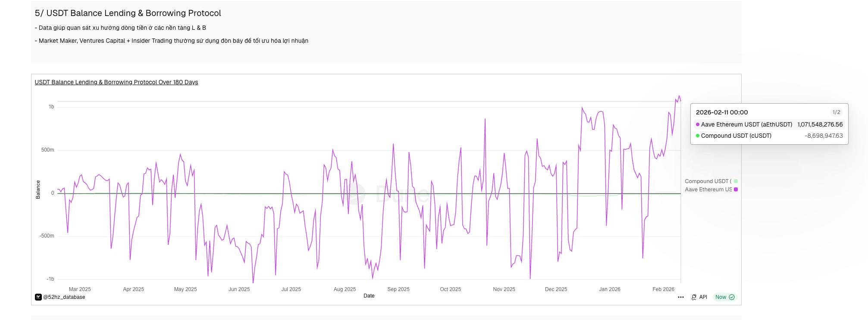Click the tooltip date 2026-02-11 00:00

pos(722,112)
